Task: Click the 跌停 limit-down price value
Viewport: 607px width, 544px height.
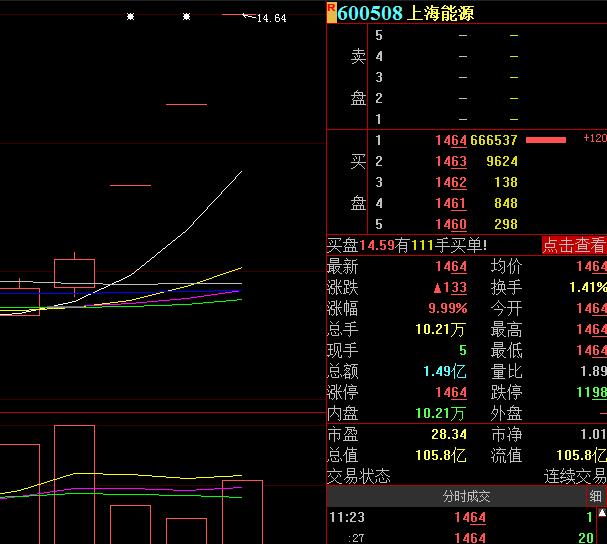Action: [x=590, y=393]
